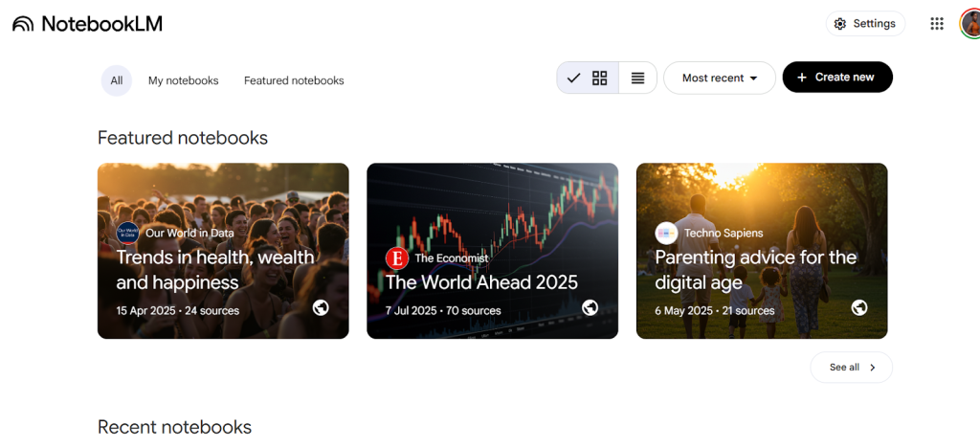Open the Google apps grid icon
This screenshot has width=980, height=448.
937,24
